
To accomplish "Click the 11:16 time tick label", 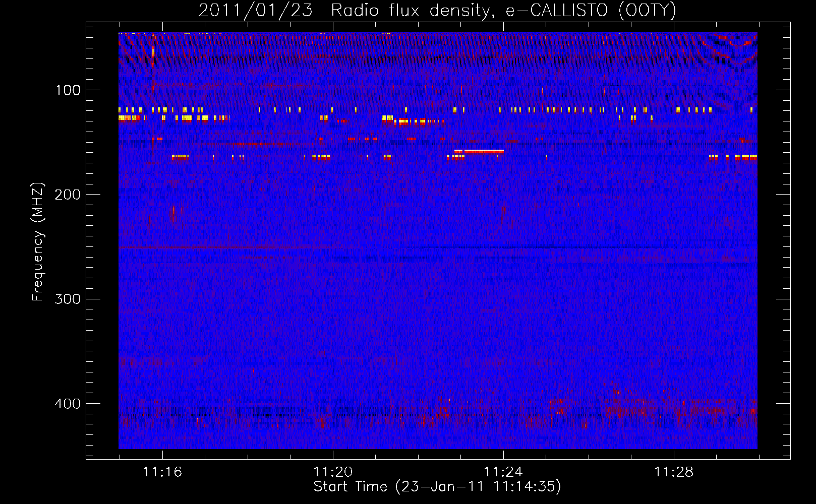I will tap(162, 472).
